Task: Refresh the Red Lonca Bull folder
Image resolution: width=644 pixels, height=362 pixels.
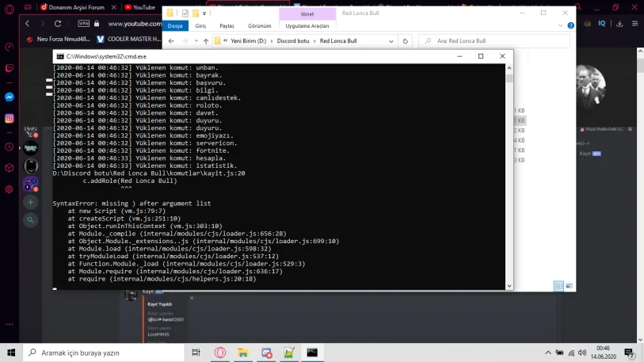Action: (405, 41)
